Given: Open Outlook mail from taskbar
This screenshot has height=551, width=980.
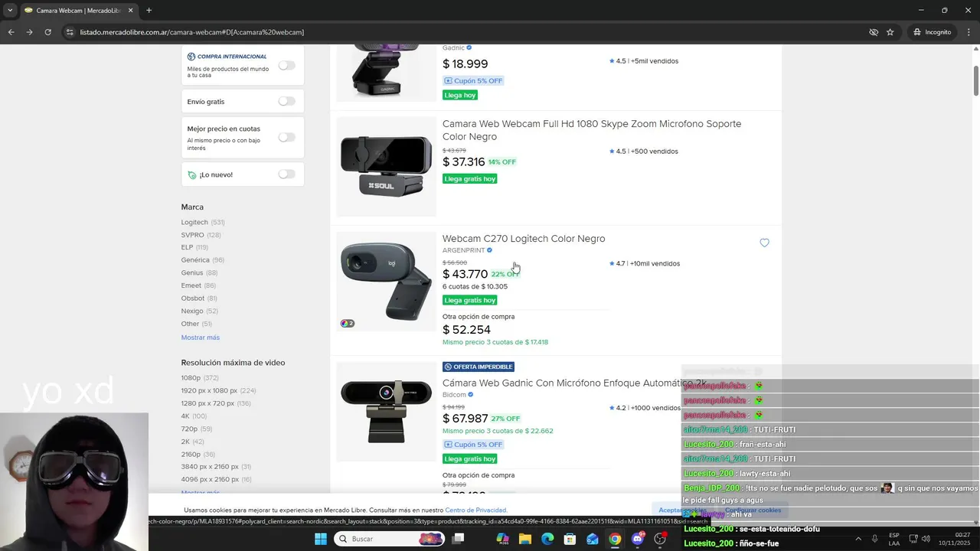Looking at the screenshot, I should point(593,539).
